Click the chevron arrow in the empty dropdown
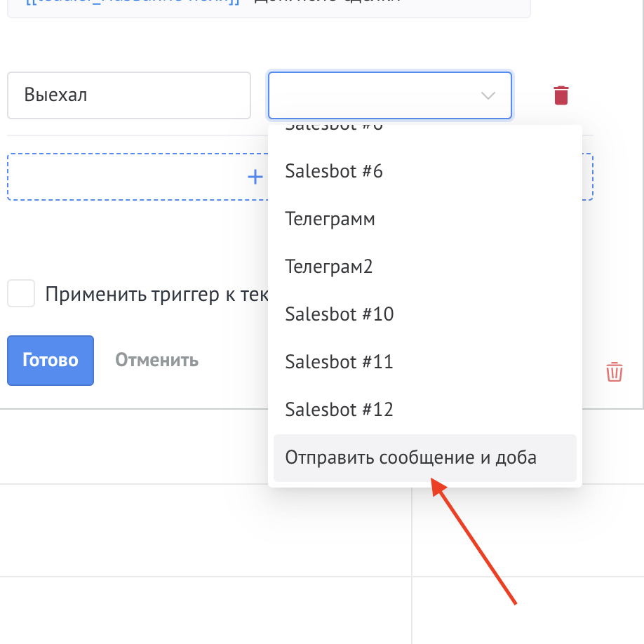This screenshot has width=644, height=644. 488,95
